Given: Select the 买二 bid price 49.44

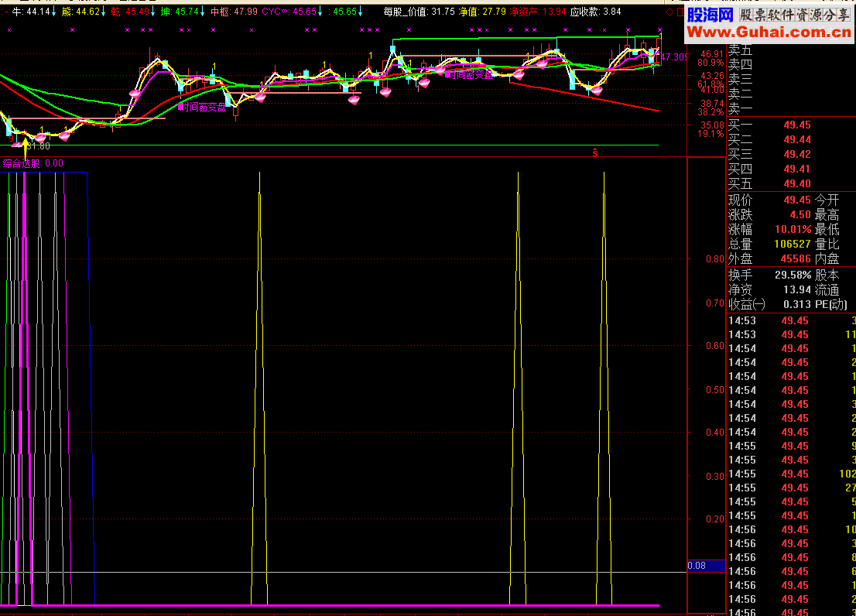Looking at the screenshot, I should point(797,139).
